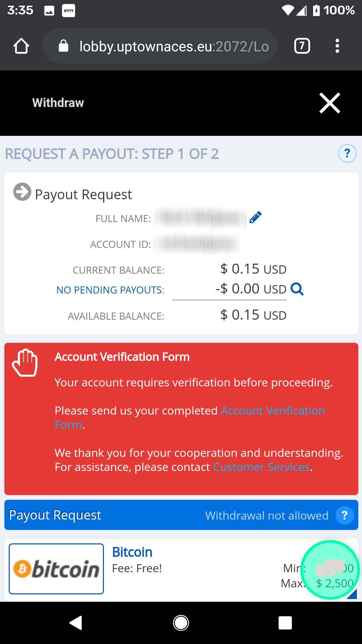Viewport: 362px width, 644px height.
Task: Contact Customer Services link
Action: point(261,467)
